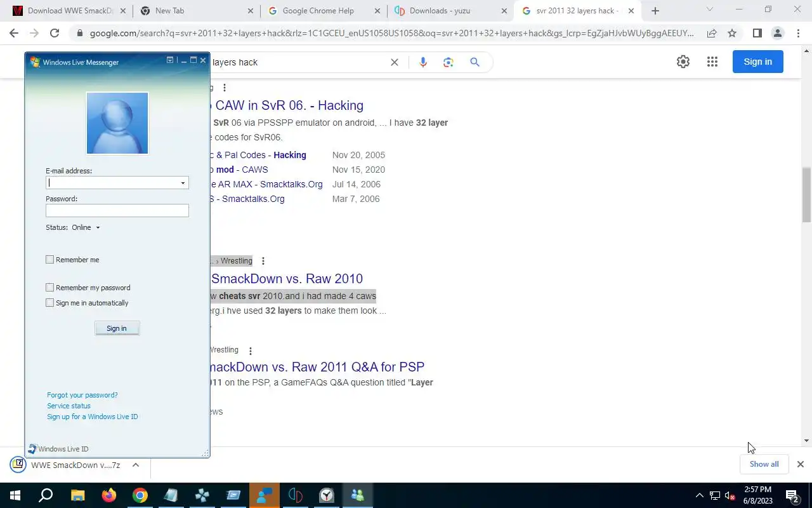Open the CAW in SvR 06 Hacking result
812x508 pixels.
click(x=287, y=105)
